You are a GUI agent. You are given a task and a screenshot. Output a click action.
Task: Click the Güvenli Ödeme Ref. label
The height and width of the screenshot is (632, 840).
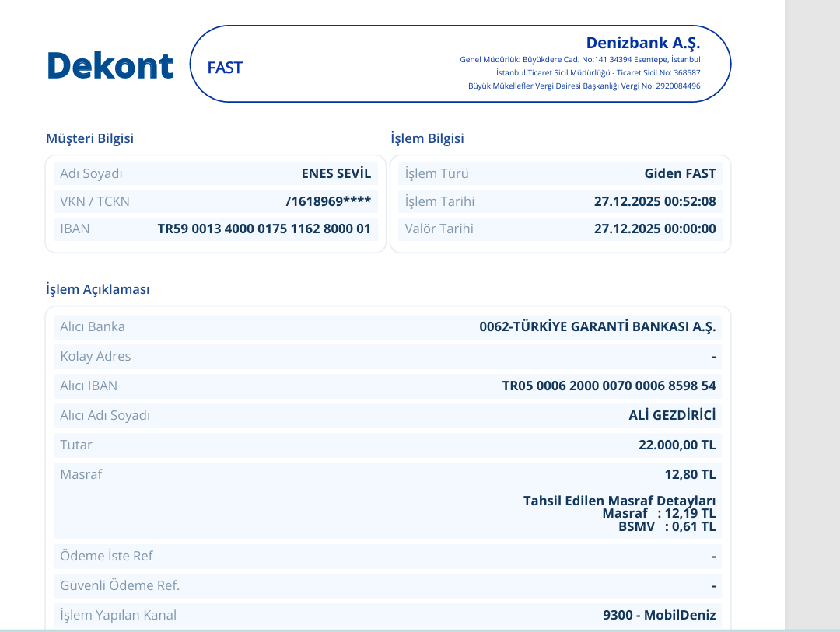[120, 585]
